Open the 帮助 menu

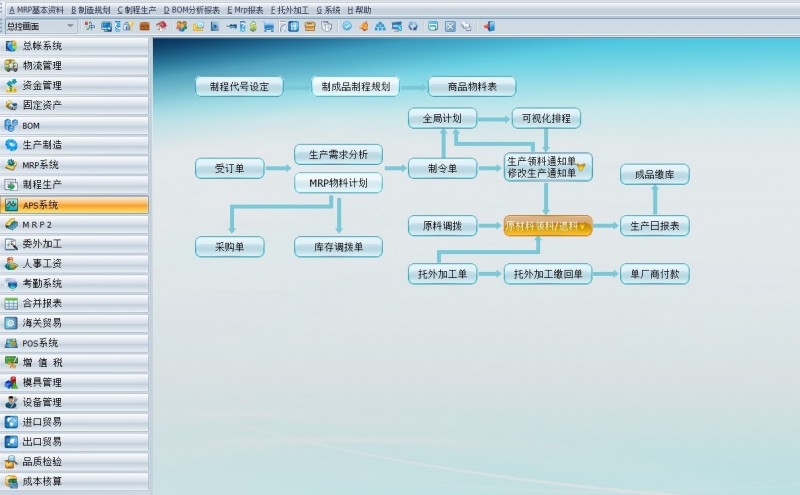coord(359,9)
